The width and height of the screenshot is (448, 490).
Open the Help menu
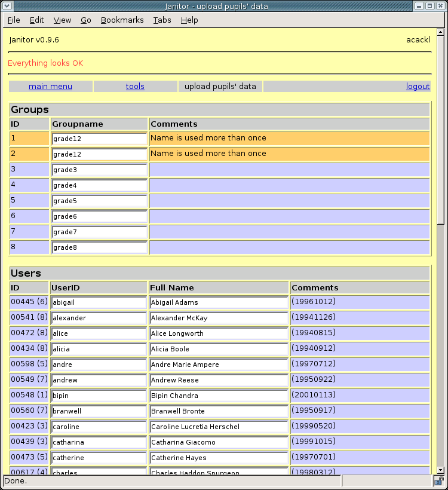[x=189, y=20]
